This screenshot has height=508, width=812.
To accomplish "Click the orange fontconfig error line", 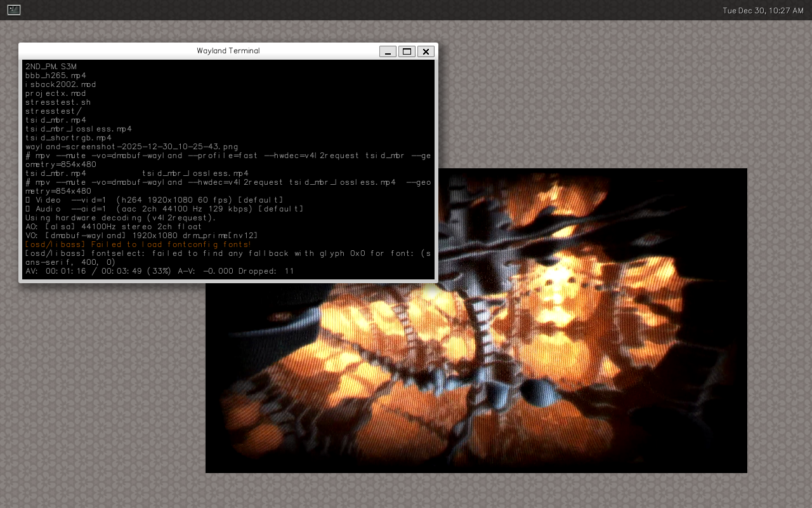I will pyautogui.click(x=138, y=244).
